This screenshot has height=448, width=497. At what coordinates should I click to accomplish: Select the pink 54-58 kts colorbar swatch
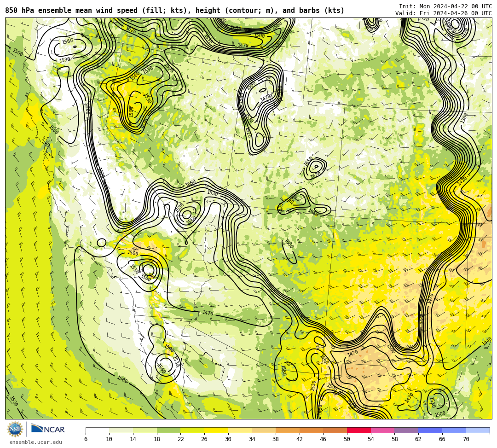click(x=382, y=430)
